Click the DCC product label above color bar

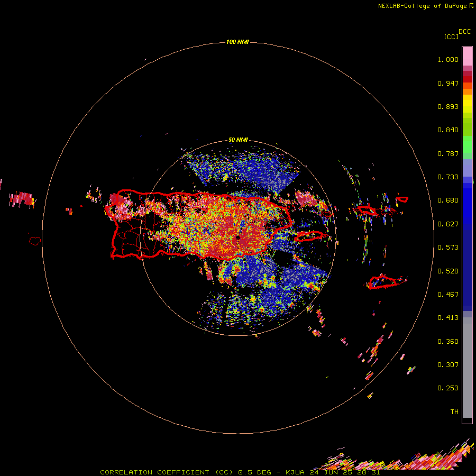[x=464, y=32]
